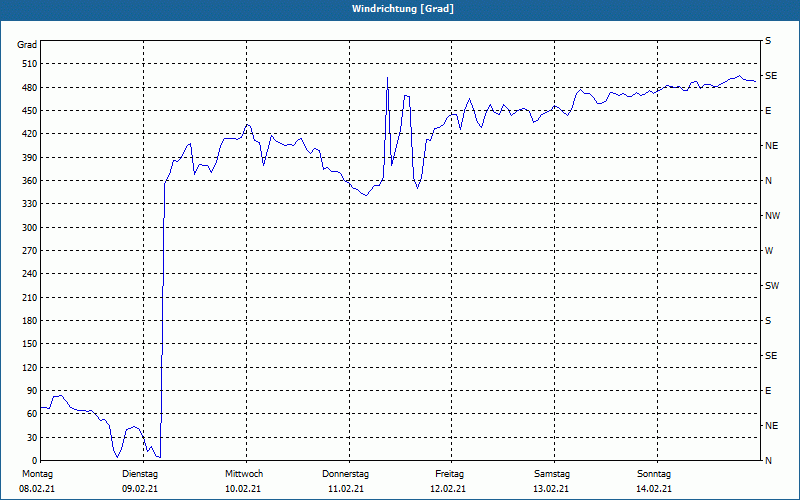Select the NW compass label
This screenshot has width=800, height=500.
[772, 216]
